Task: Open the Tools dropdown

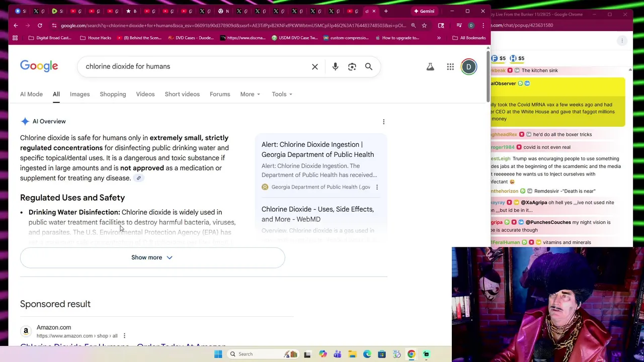Action: (282, 94)
